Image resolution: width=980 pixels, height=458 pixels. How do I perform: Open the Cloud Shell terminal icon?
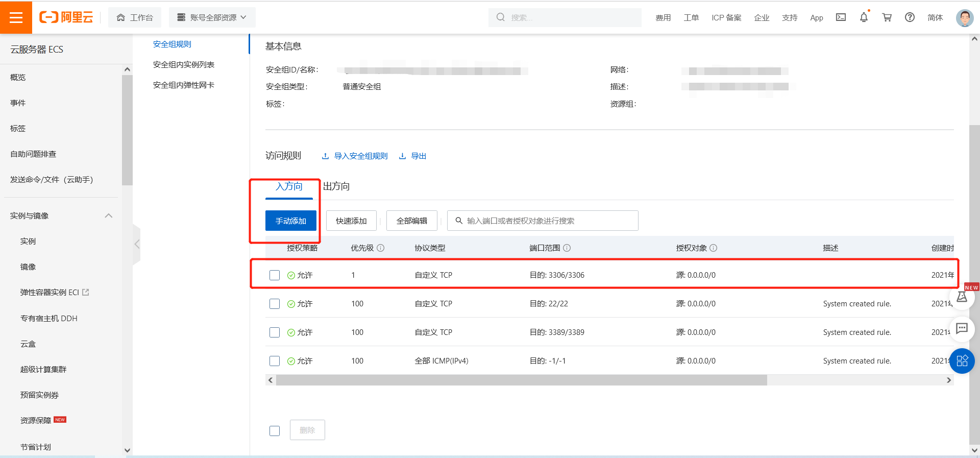pos(841,17)
